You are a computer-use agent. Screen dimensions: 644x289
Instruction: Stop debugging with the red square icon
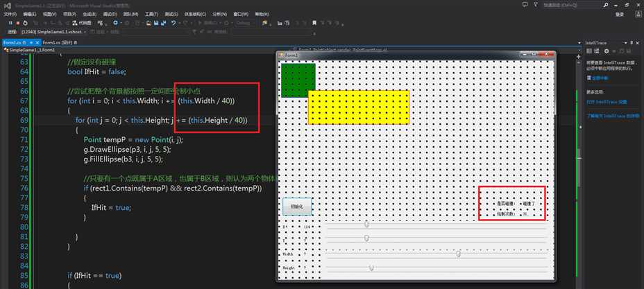[x=17, y=23]
